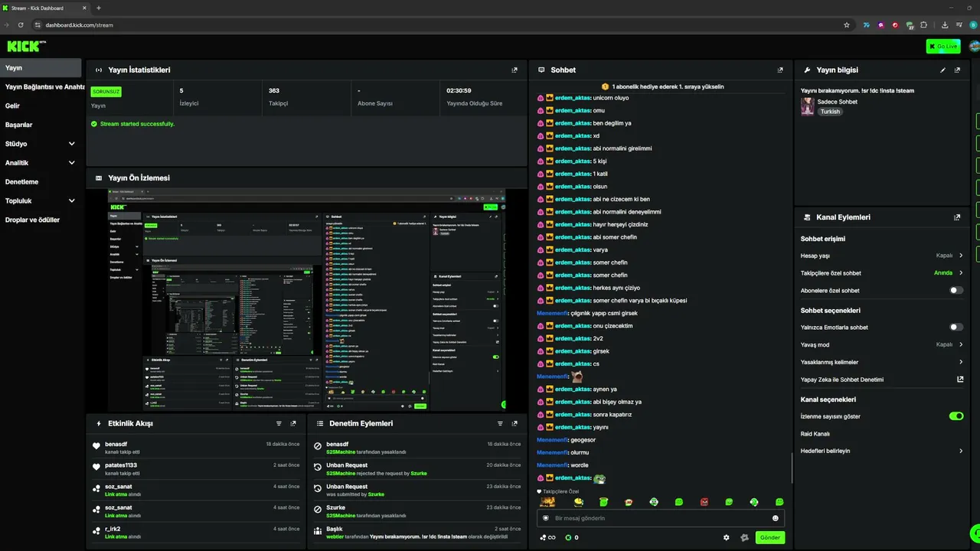Image resolution: width=980 pixels, height=551 pixels.
Task: Click the 02:30:59 stream duration value
Action: [459, 90]
